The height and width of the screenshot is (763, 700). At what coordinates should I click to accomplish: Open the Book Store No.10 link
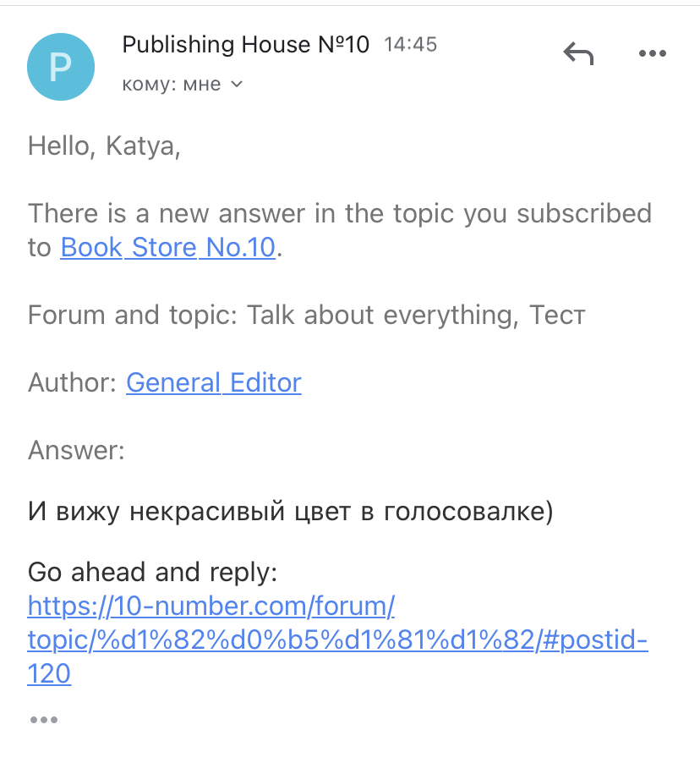(168, 248)
